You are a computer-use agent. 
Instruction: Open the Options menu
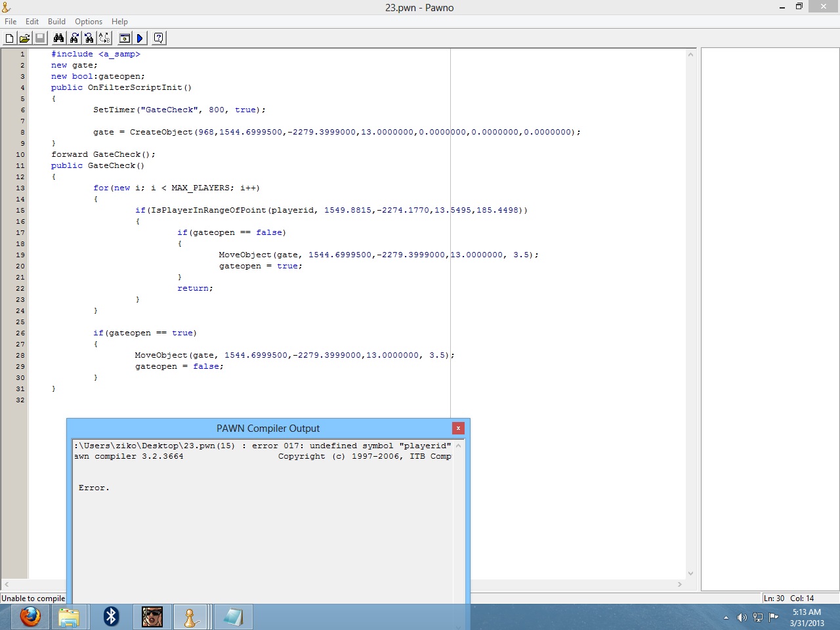89,22
